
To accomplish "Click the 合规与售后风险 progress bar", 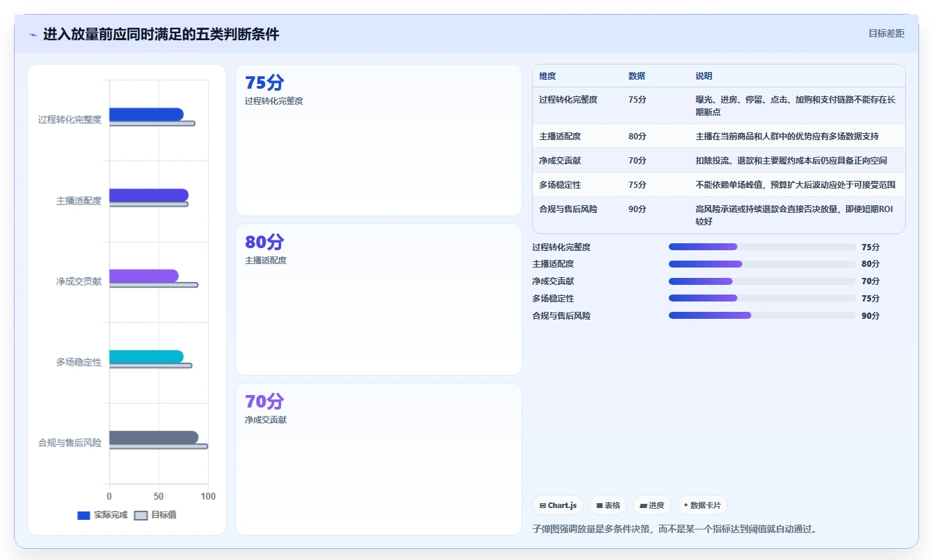I will click(762, 315).
